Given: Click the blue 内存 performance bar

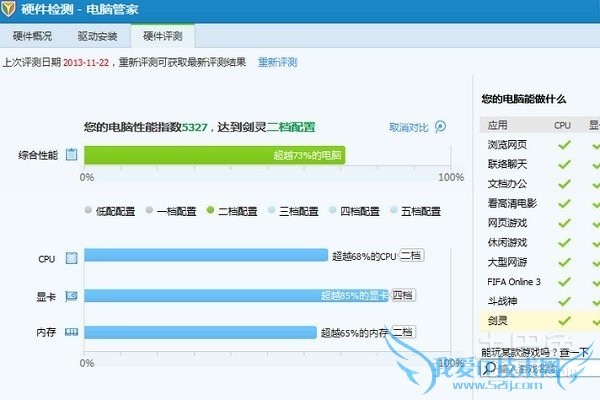Looking at the screenshot, I should [201, 332].
